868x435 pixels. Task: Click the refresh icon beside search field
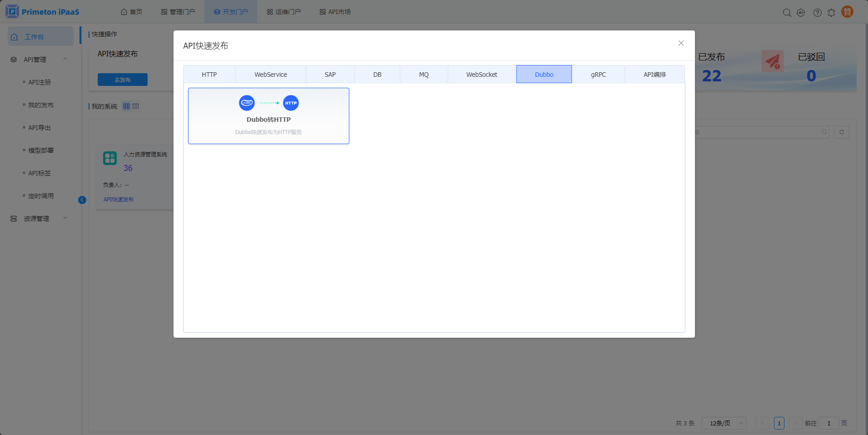point(842,132)
